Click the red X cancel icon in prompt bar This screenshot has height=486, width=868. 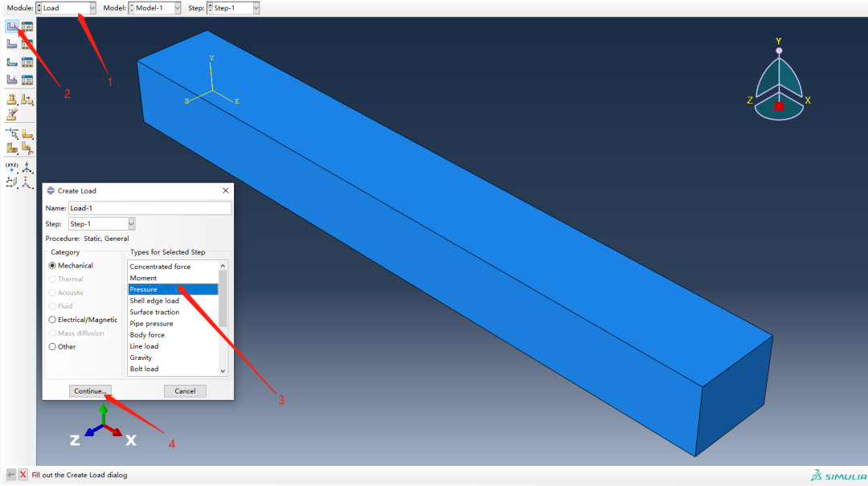(x=23, y=475)
